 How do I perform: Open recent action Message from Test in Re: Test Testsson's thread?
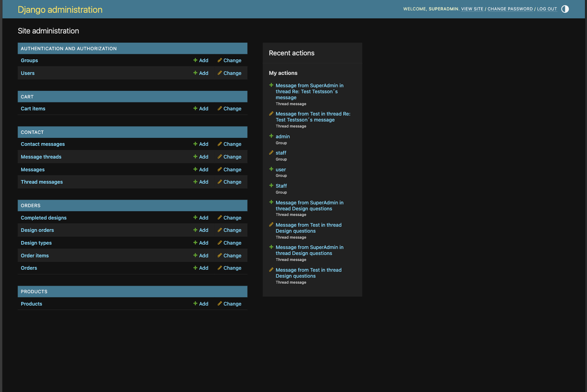point(313,117)
